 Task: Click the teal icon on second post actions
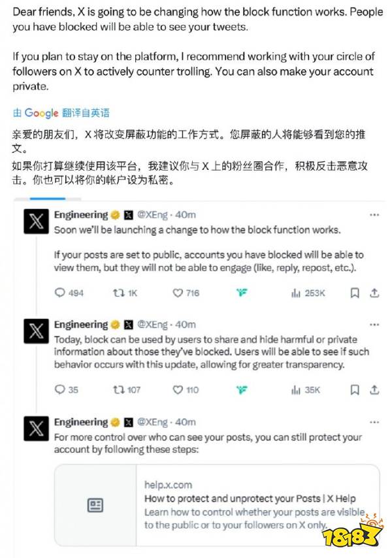tap(242, 389)
